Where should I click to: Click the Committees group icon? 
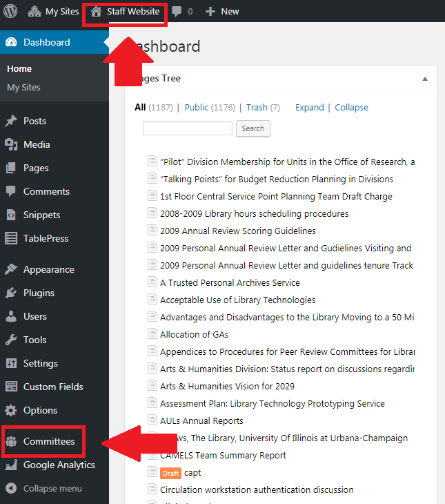pos(11,441)
